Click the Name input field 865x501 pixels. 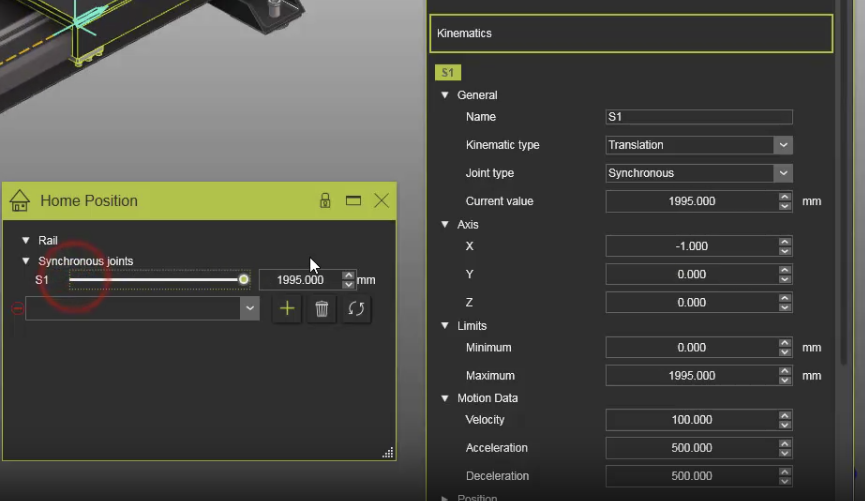tap(699, 117)
